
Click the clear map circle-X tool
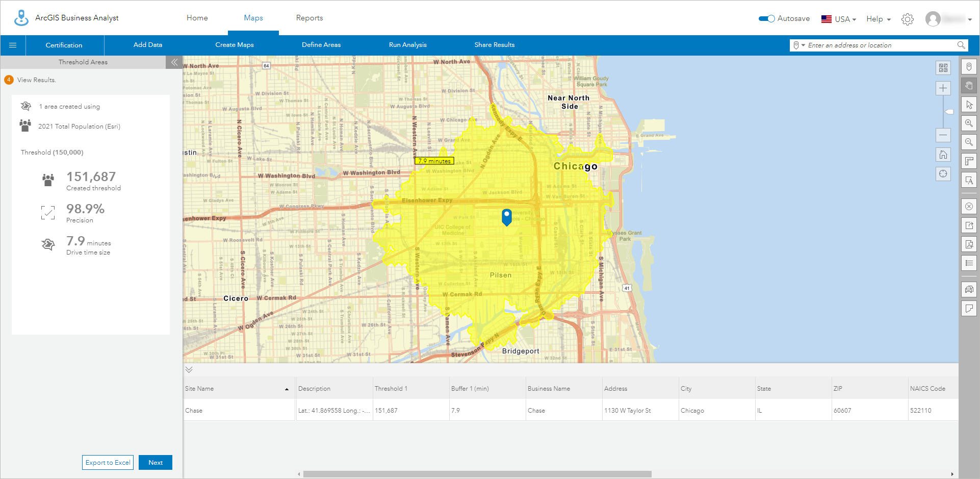[969, 207]
